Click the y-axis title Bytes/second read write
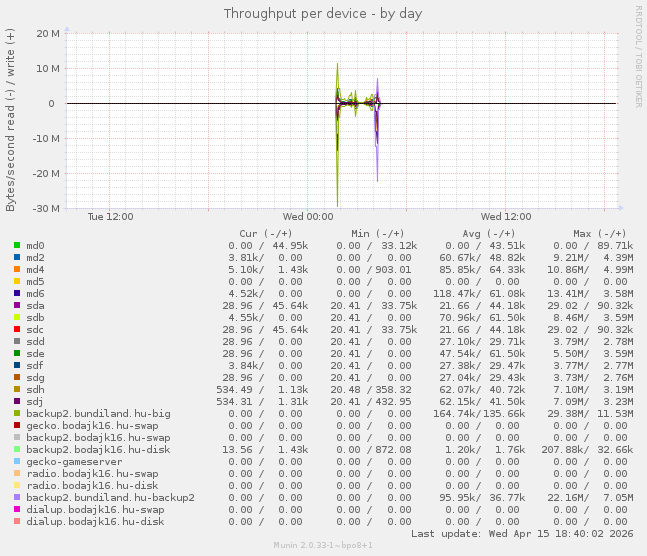This screenshot has width=647, height=556. click(x=10, y=120)
